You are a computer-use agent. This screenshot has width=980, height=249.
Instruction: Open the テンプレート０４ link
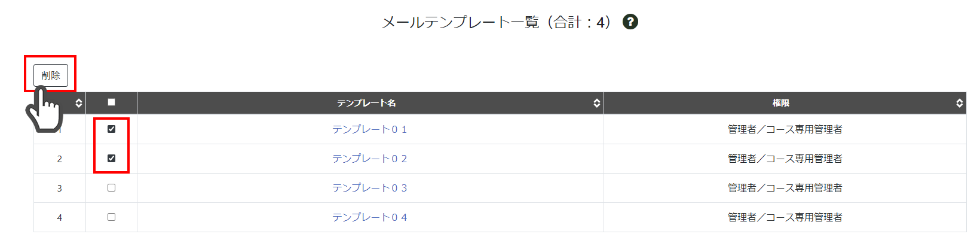pyautogui.click(x=370, y=217)
